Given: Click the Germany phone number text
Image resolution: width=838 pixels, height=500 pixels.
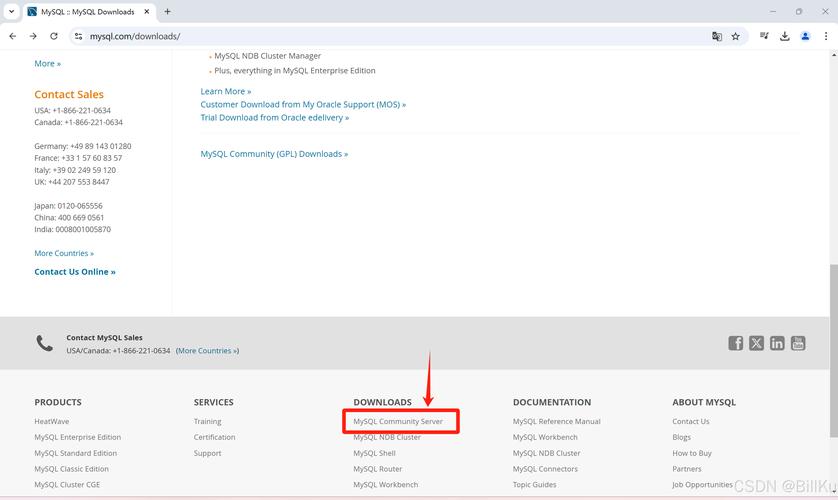Looking at the screenshot, I should [83, 146].
